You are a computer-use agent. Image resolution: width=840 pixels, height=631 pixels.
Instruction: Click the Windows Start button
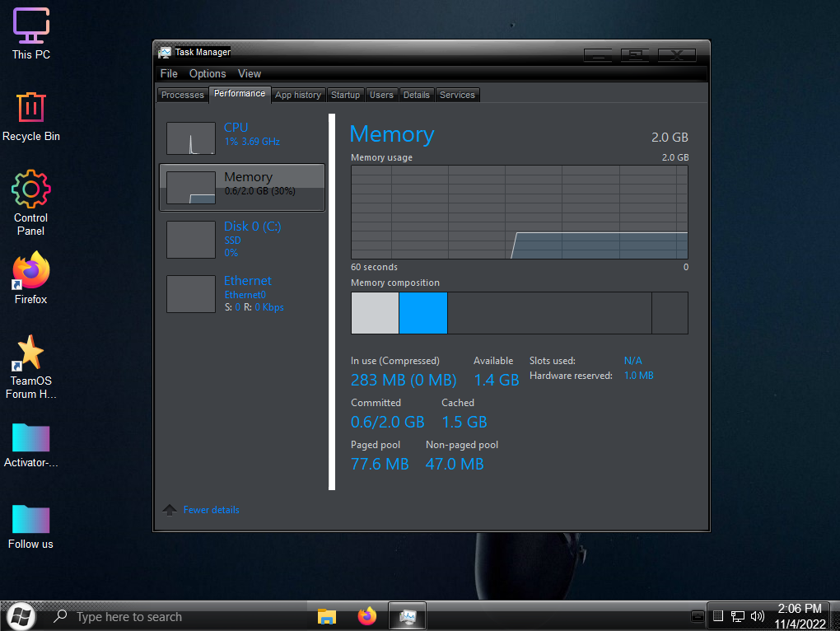[x=21, y=616]
